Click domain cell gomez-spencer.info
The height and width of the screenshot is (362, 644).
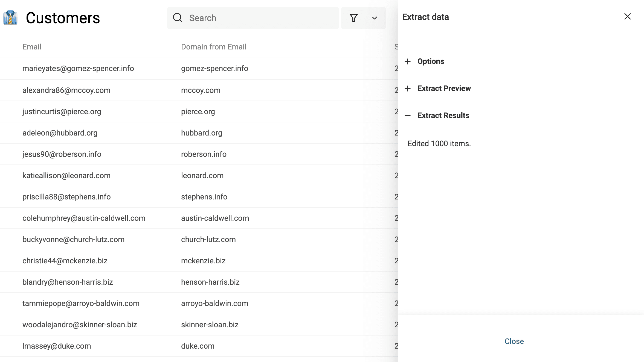click(214, 68)
